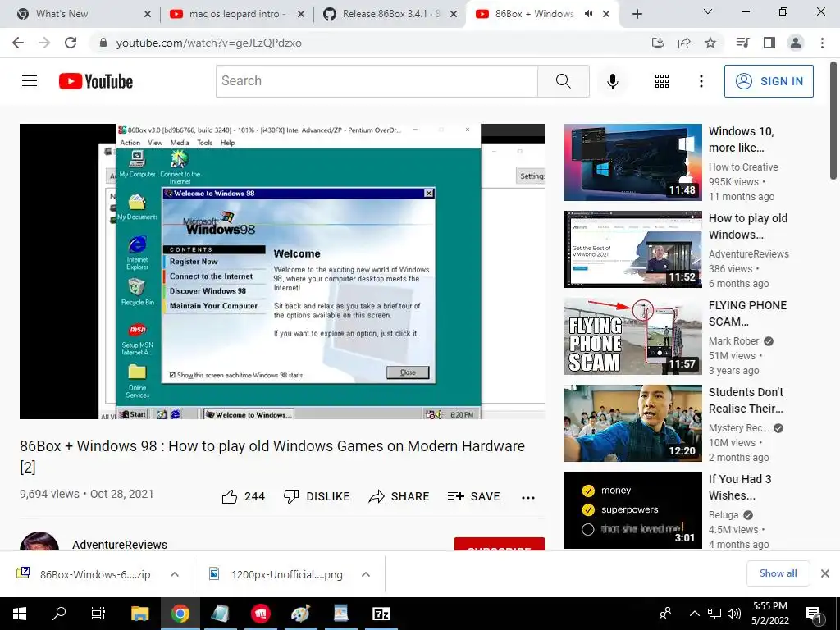
Task: Switch to What's New tab
Action: (80, 14)
